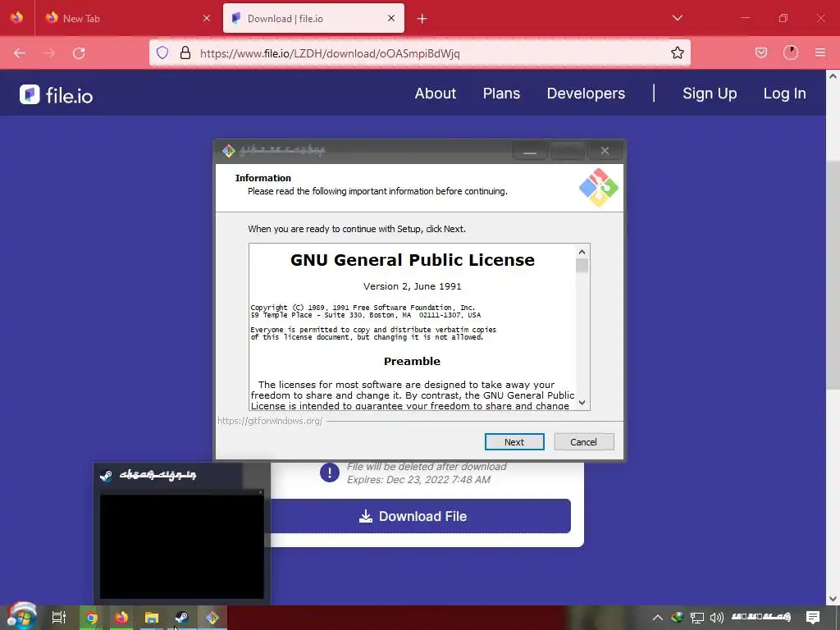Select the Download | file.io tab
The image size is (840, 630).
click(x=313, y=18)
